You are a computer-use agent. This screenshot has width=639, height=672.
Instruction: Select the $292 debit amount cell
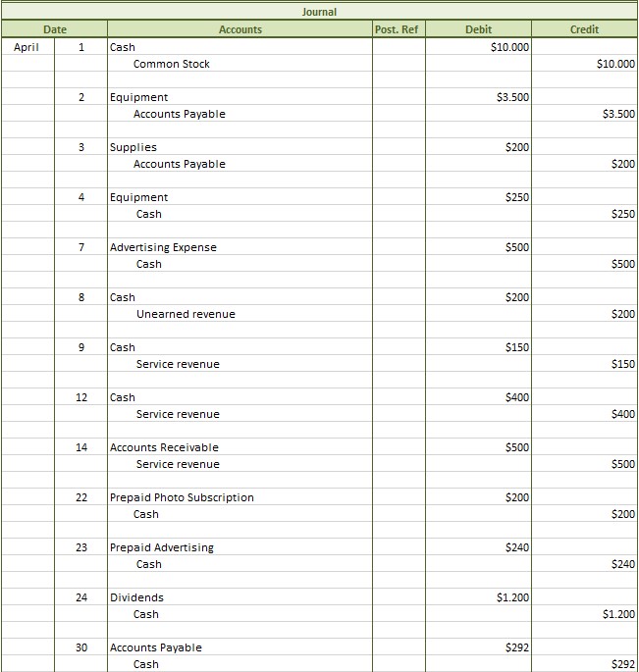pos(516,647)
